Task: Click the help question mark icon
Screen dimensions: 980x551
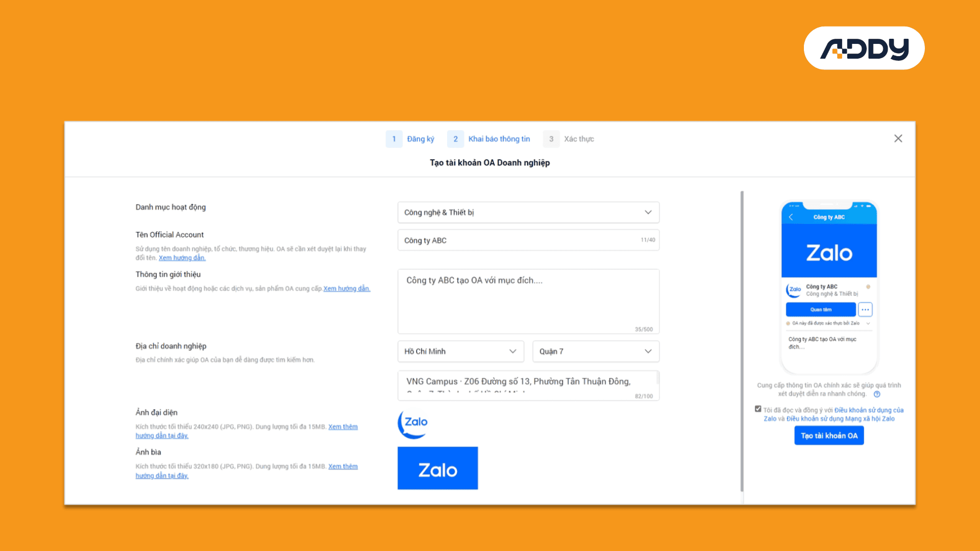Action: (877, 394)
